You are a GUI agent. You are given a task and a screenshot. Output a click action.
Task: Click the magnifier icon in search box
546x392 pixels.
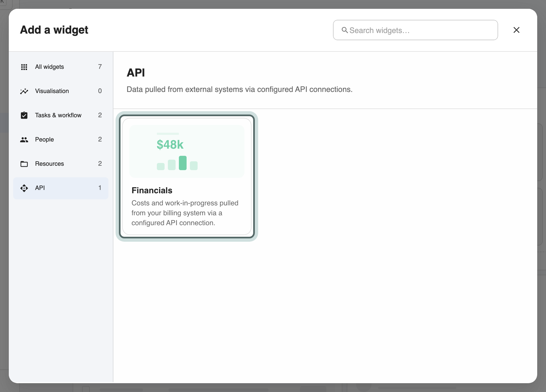[x=345, y=30]
